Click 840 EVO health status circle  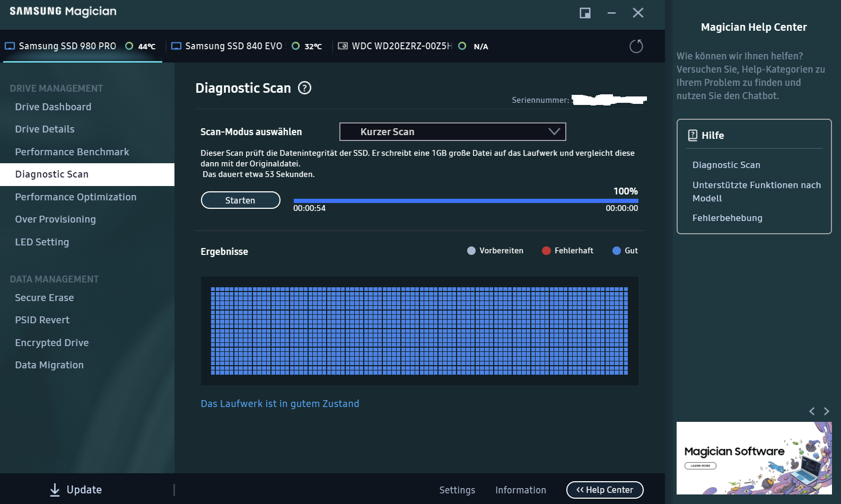[295, 46]
